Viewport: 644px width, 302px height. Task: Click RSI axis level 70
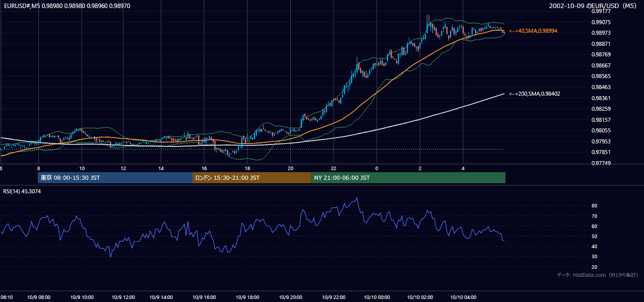[595, 216]
